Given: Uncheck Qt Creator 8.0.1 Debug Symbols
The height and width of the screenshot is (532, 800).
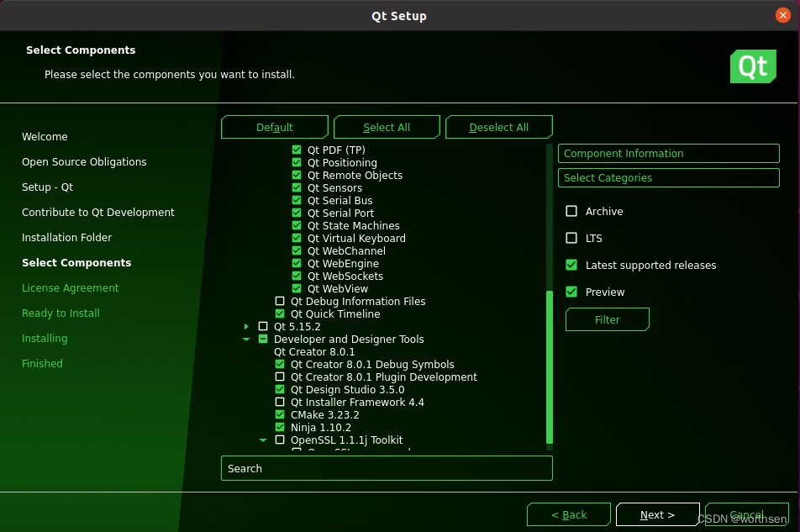Looking at the screenshot, I should coord(280,364).
